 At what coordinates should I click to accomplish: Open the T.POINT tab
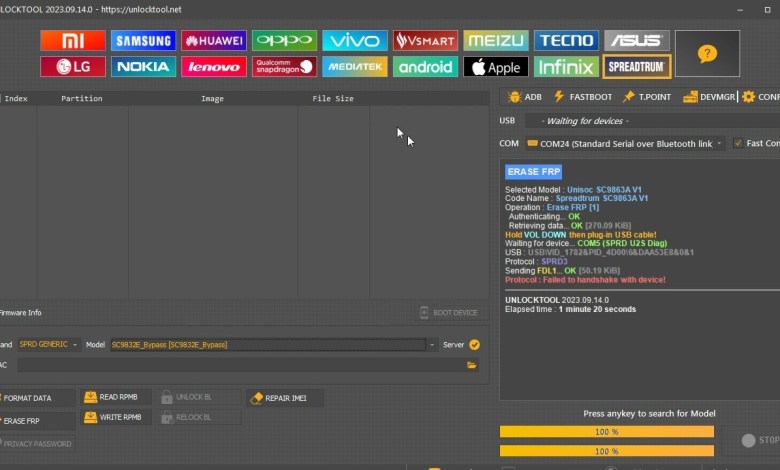click(x=647, y=97)
